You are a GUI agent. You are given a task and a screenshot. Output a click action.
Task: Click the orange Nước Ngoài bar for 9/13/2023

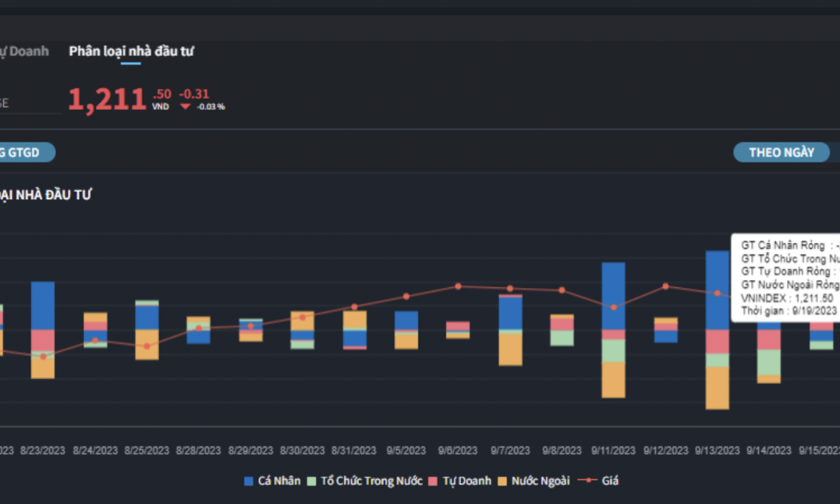[718, 388]
